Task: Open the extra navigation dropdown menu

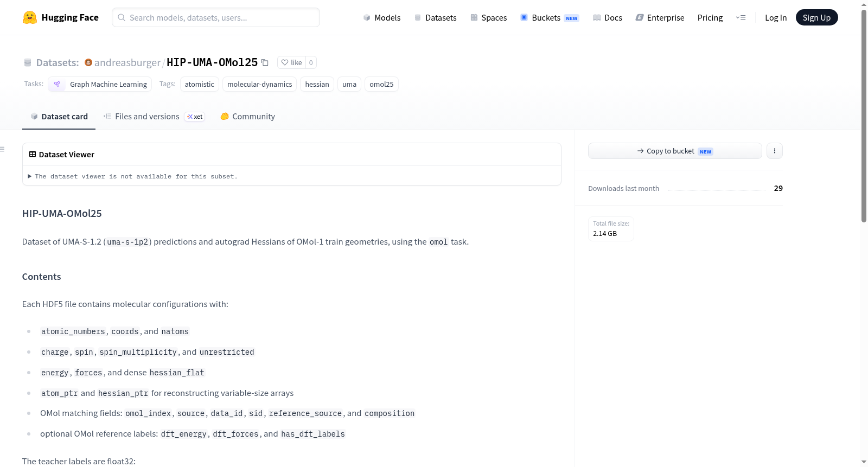Action: pyautogui.click(x=741, y=17)
